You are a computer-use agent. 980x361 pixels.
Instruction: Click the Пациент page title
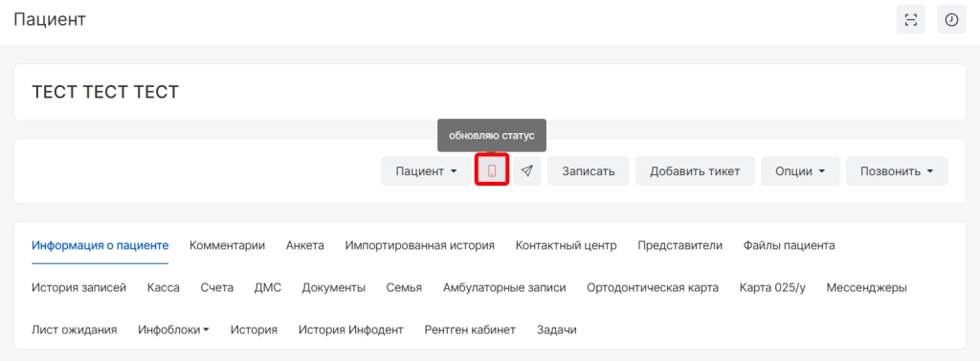[x=50, y=19]
